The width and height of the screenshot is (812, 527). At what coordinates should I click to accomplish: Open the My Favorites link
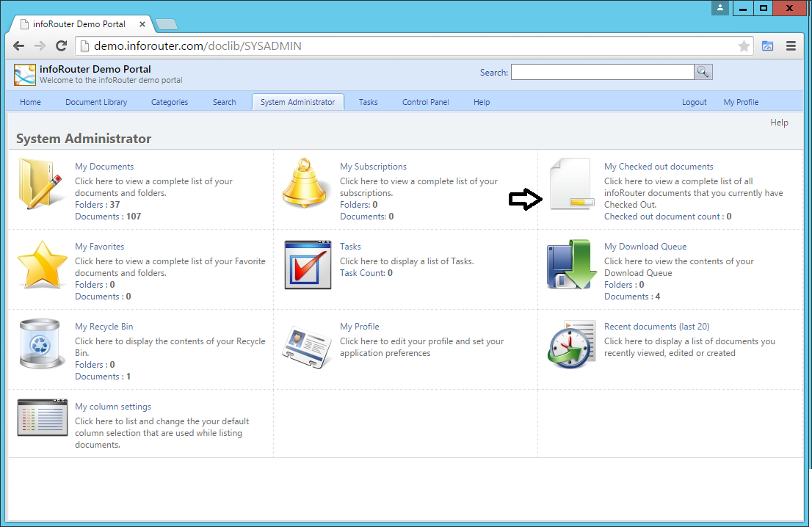[99, 247]
